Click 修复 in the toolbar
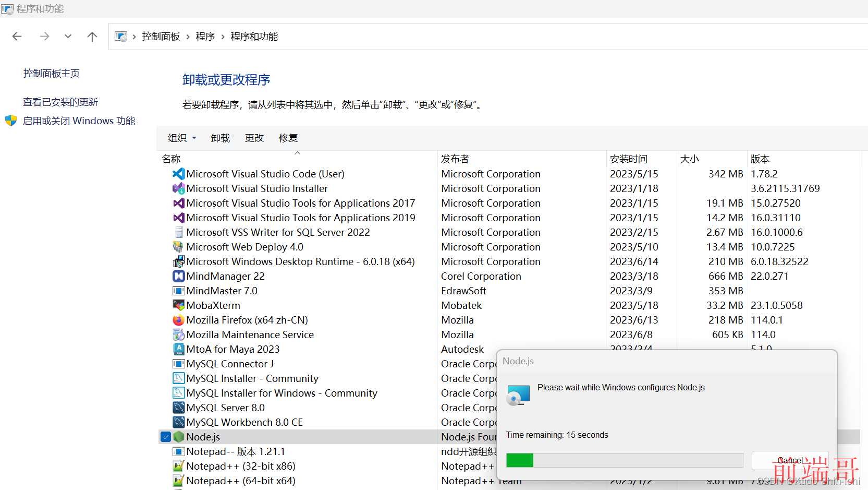The image size is (868, 490). (x=288, y=138)
